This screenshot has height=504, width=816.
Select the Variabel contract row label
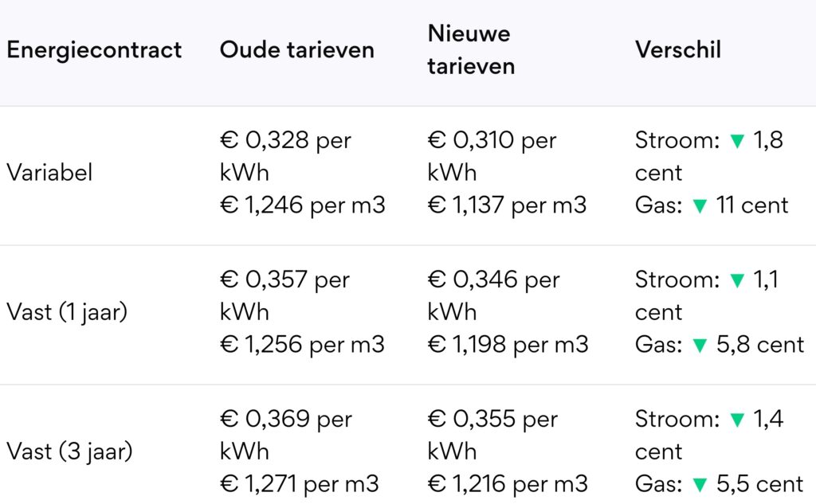pyautogui.click(x=49, y=173)
